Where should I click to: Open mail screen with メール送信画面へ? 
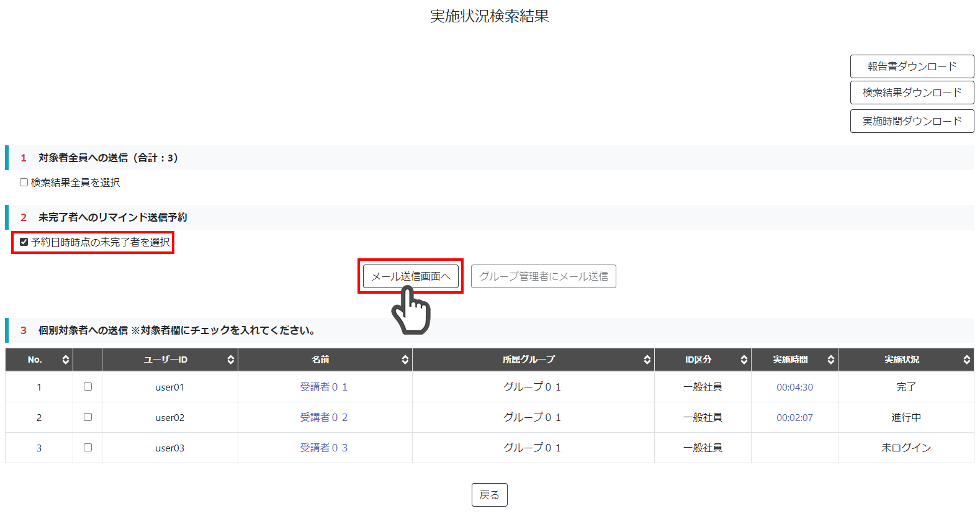[x=411, y=276]
